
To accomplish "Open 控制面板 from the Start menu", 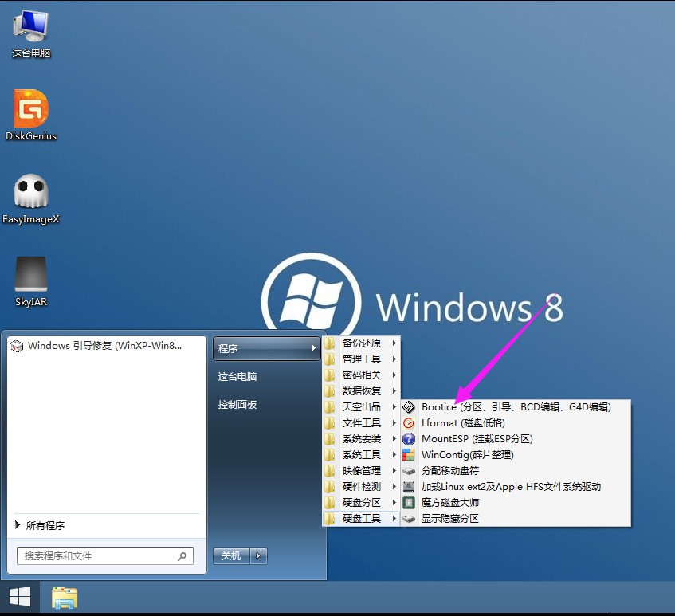I will [238, 405].
